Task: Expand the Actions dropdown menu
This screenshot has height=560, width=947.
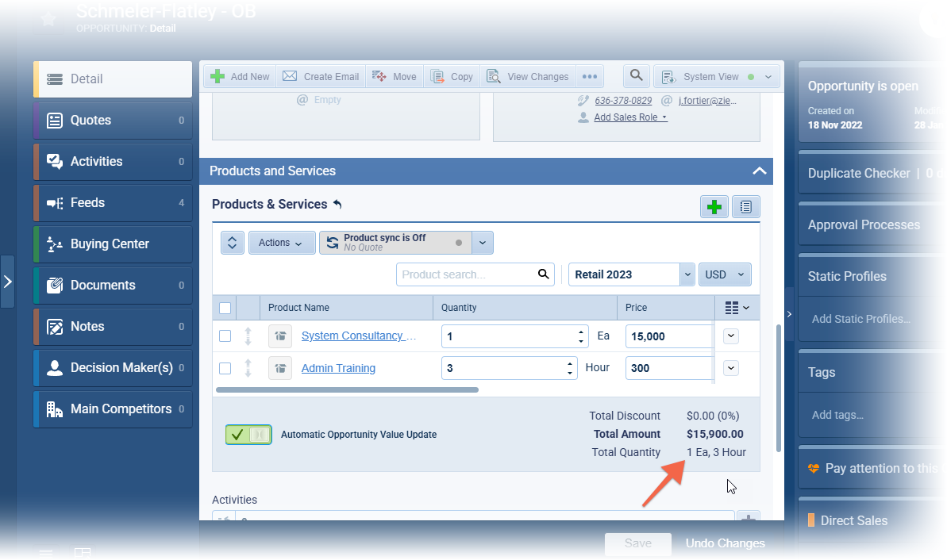Action: click(x=281, y=243)
